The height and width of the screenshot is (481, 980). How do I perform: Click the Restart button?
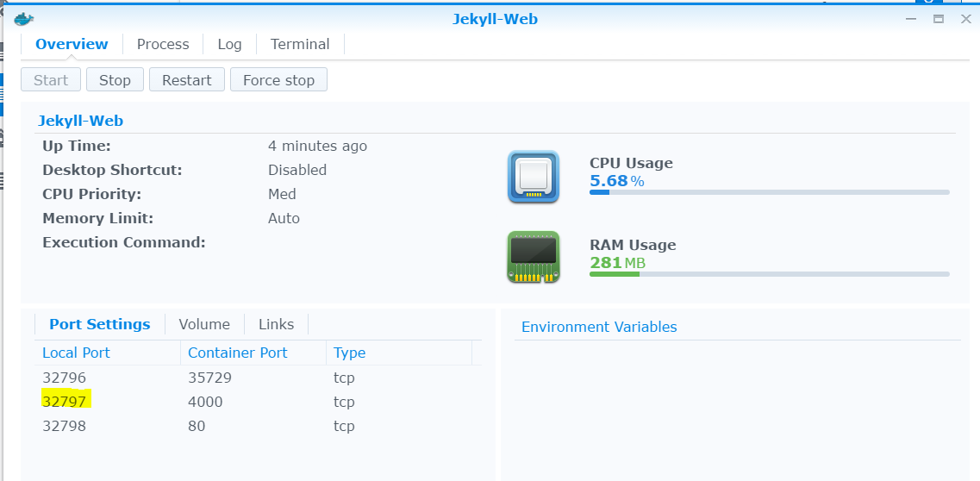click(186, 80)
